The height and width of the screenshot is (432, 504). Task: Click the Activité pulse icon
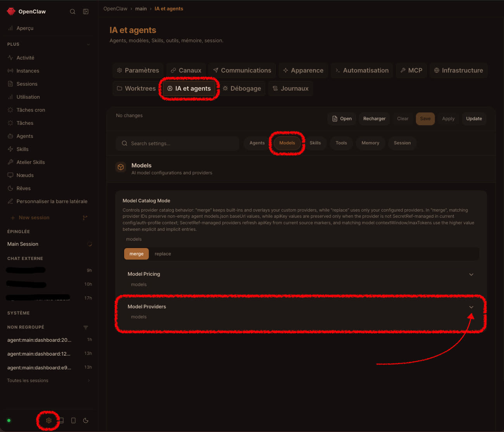click(x=10, y=58)
